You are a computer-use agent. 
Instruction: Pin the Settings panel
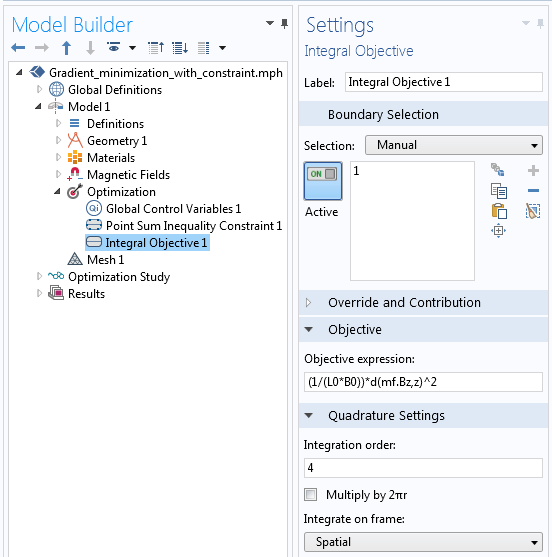coord(540,24)
